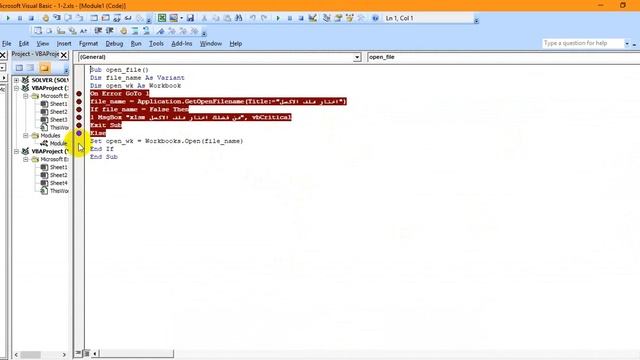
Task: Open the help question dropdown arrow
Action: [x=627, y=43]
